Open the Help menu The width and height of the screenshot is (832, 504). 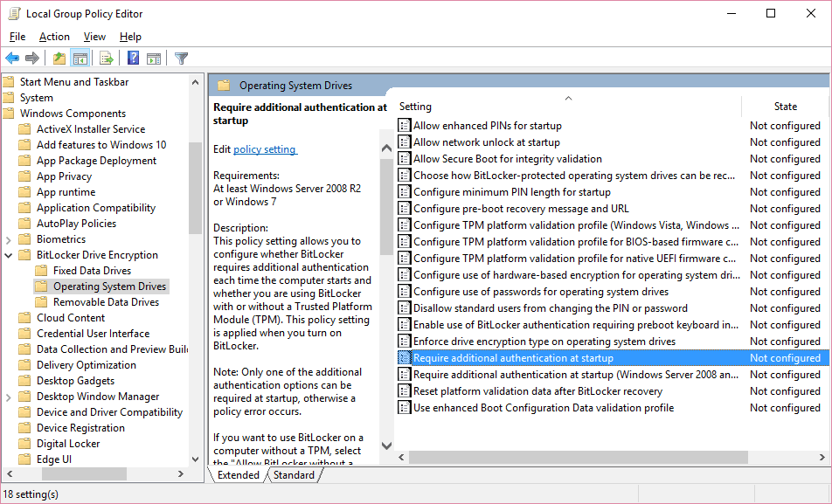tap(130, 37)
